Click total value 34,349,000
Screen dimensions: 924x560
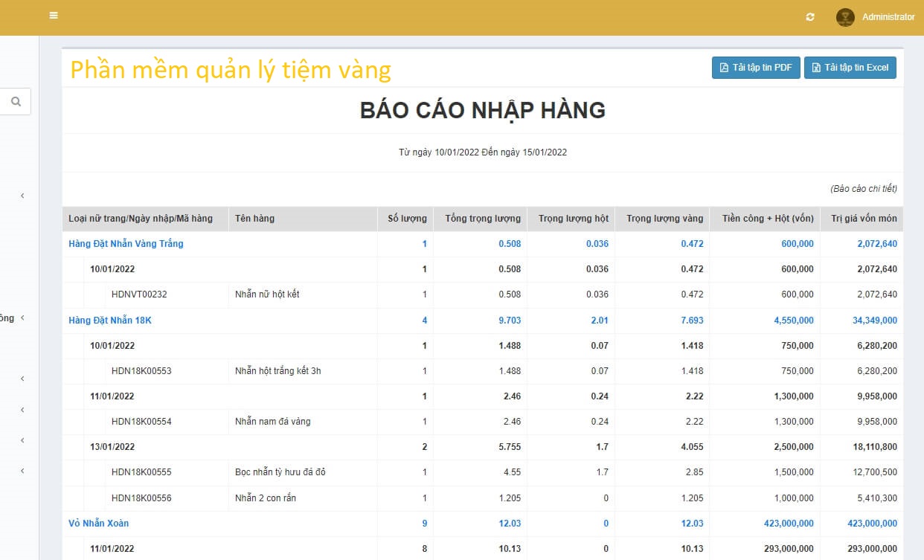point(875,321)
